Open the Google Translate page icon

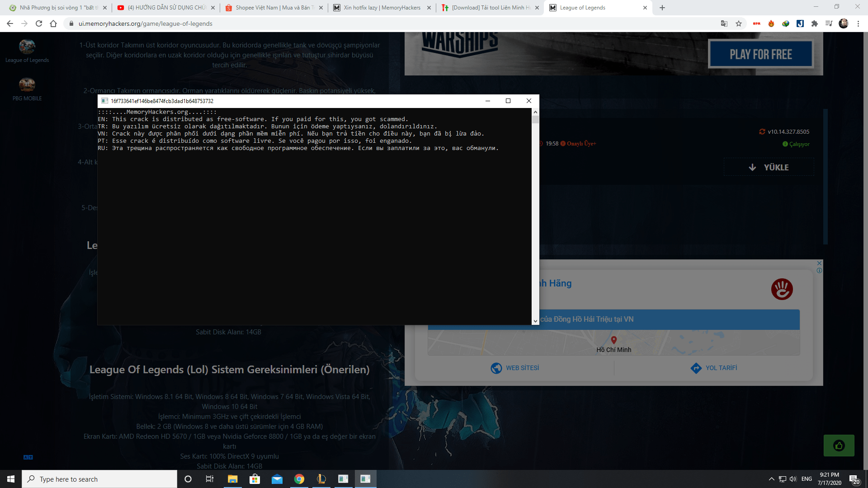(724, 23)
